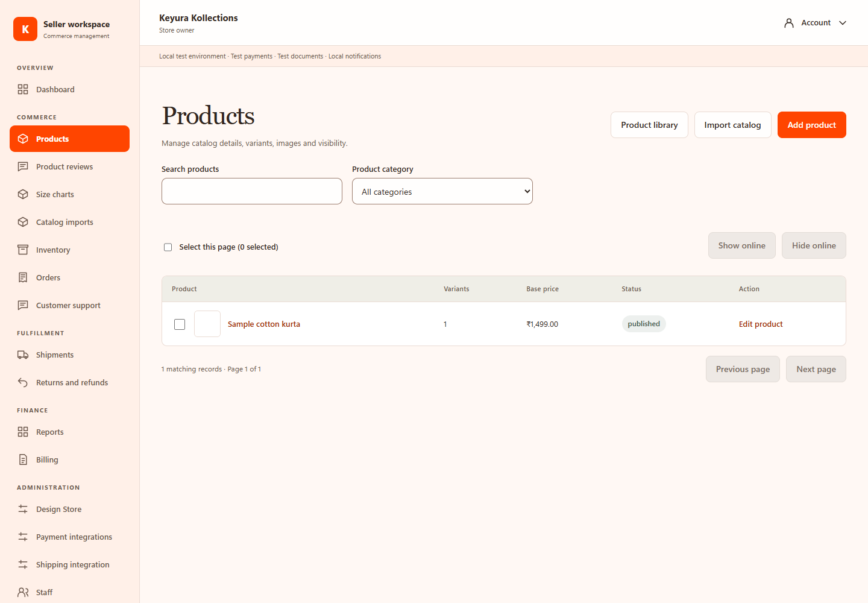Image resolution: width=868 pixels, height=603 pixels.
Task: Expand the Account menu chevron
Action: pyautogui.click(x=843, y=23)
